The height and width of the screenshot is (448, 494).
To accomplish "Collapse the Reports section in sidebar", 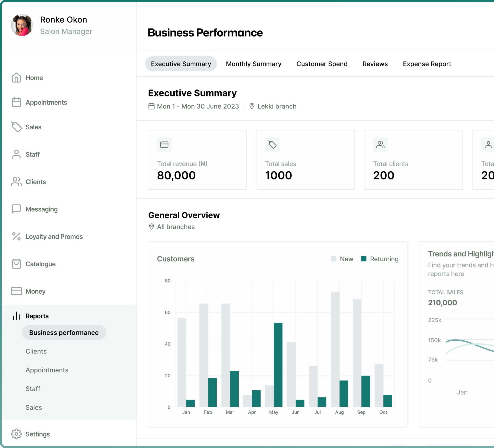I will [x=37, y=316].
